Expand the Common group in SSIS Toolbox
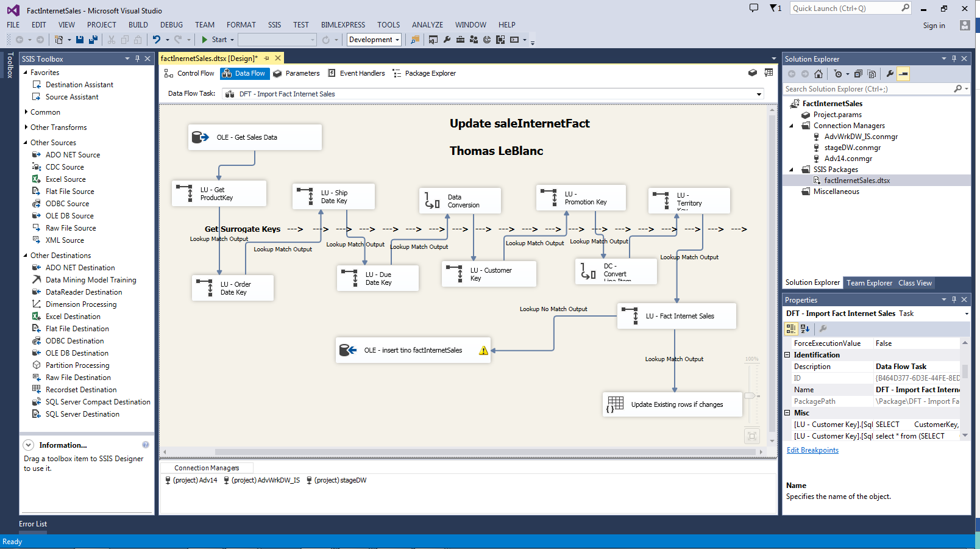The width and height of the screenshot is (980, 549). coord(26,112)
